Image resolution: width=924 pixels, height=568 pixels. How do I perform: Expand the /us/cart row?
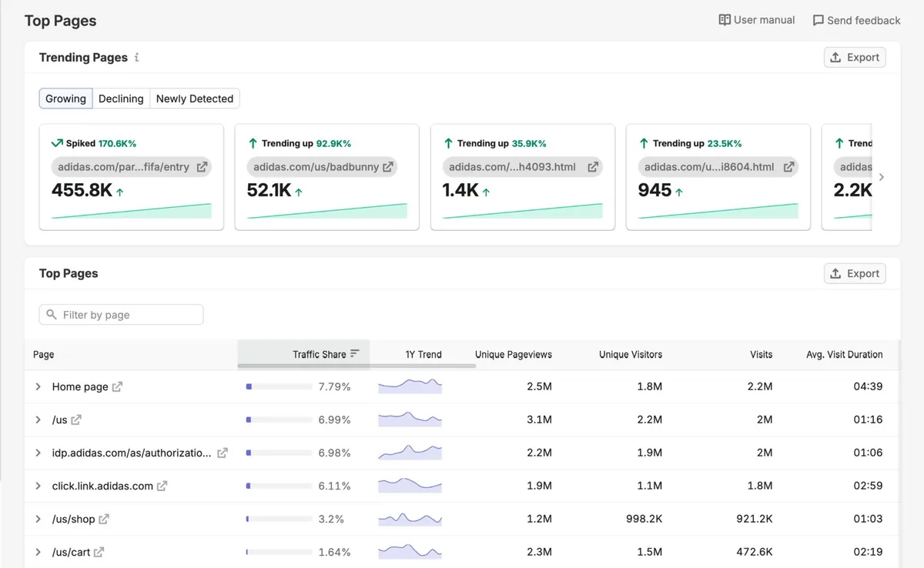point(38,553)
